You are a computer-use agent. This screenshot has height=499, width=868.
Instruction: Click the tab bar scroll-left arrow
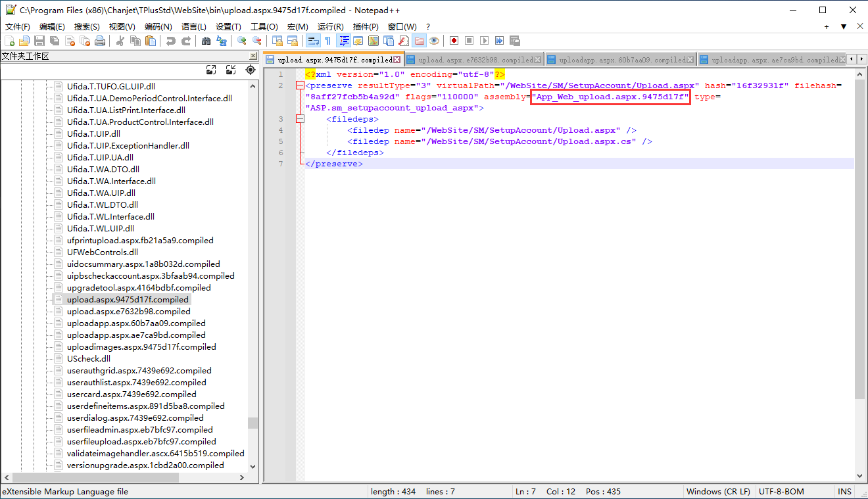(852, 59)
